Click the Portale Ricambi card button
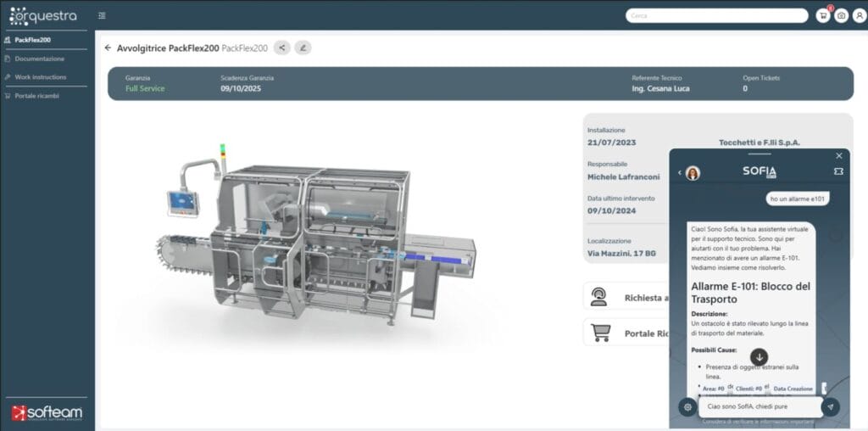The width and height of the screenshot is (868, 431). (626, 333)
